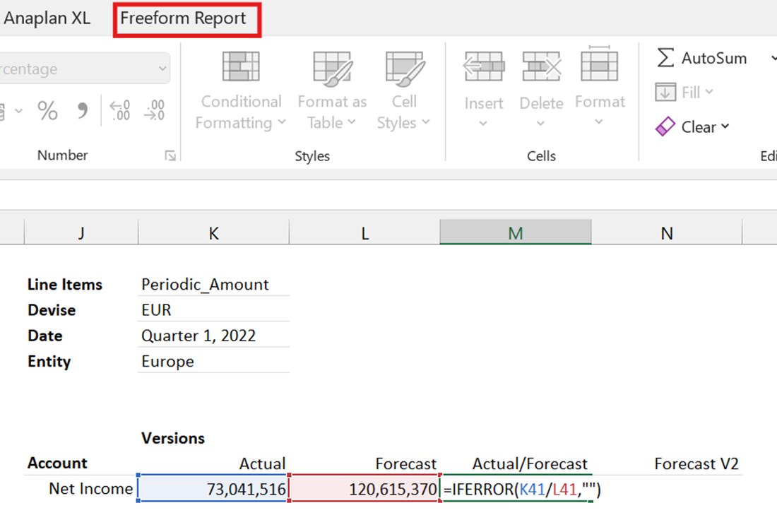Select column M header

(x=516, y=233)
